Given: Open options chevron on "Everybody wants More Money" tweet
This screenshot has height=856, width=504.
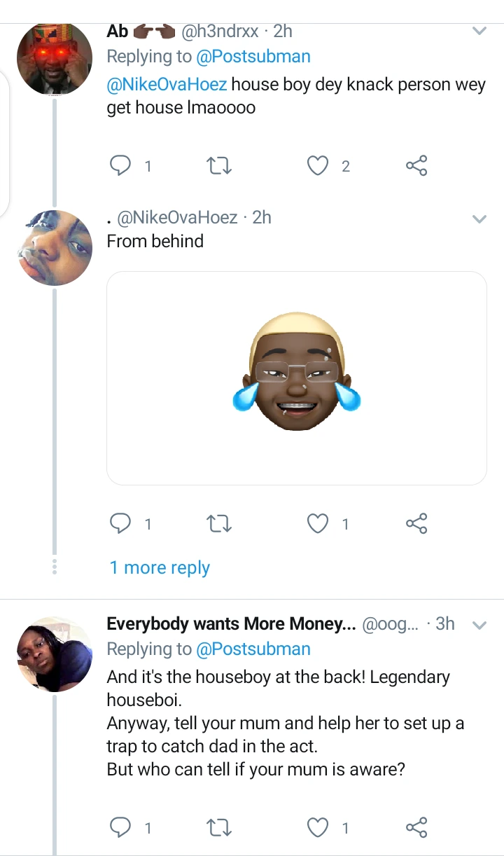Looking at the screenshot, I should click(479, 625).
